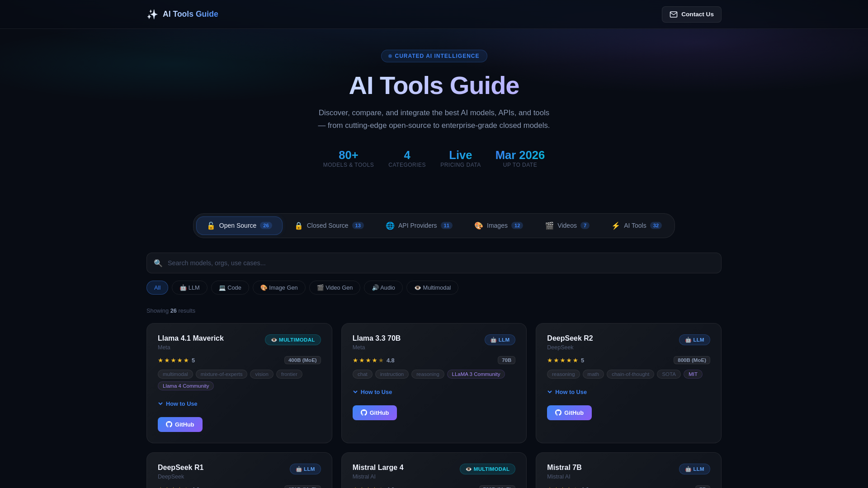868x488 pixels.
Task: Open GitHub for Llama 3.3 70B
Action: point(375,413)
